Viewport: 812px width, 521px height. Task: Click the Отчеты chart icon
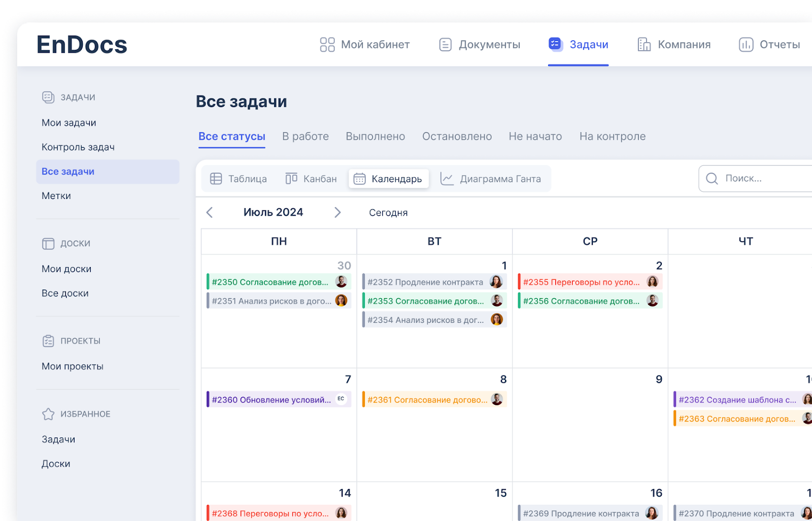746,45
